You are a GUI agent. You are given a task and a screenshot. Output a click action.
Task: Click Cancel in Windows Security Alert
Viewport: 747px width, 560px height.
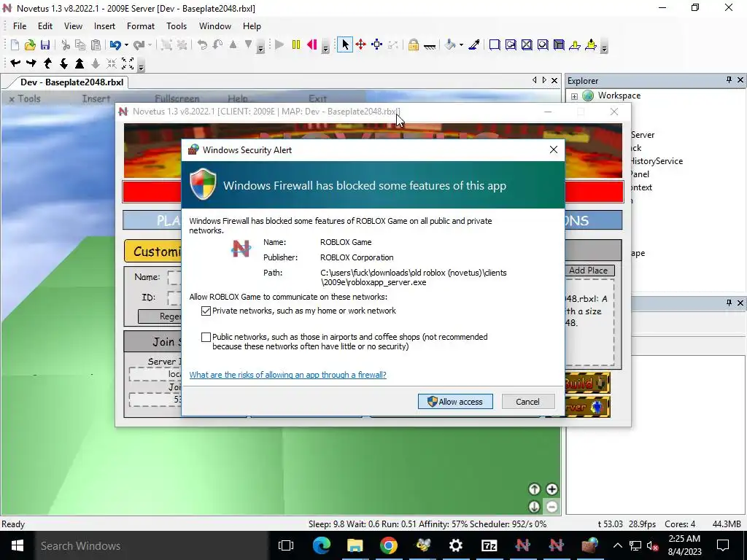click(528, 402)
